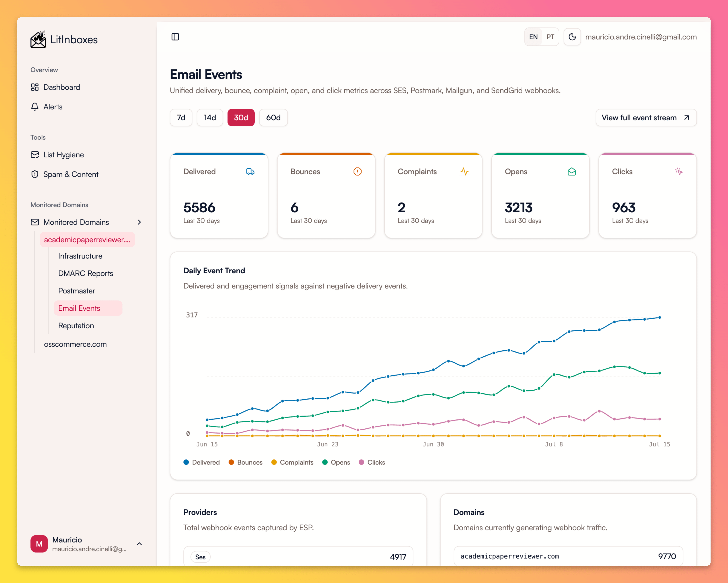The width and height of the screenshot is (728, 583).
Task: Expand the Monitored Domains chevron
Action: (x=139, y=222)
